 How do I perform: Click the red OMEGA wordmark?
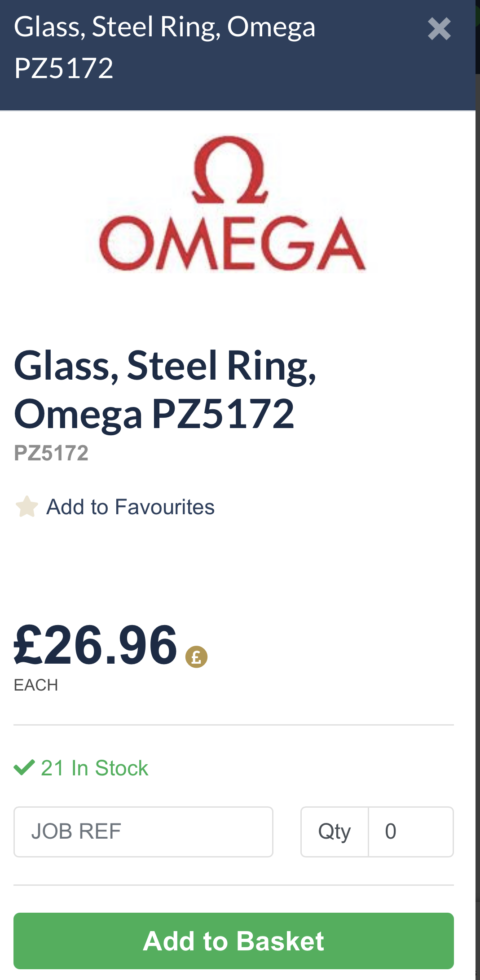[232, 244]
